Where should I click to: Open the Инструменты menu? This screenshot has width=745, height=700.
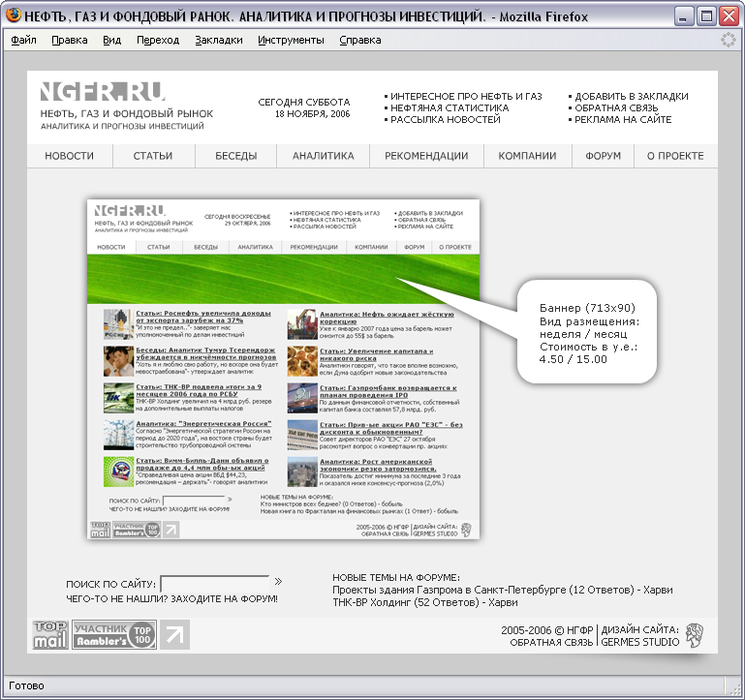point(291,40)
